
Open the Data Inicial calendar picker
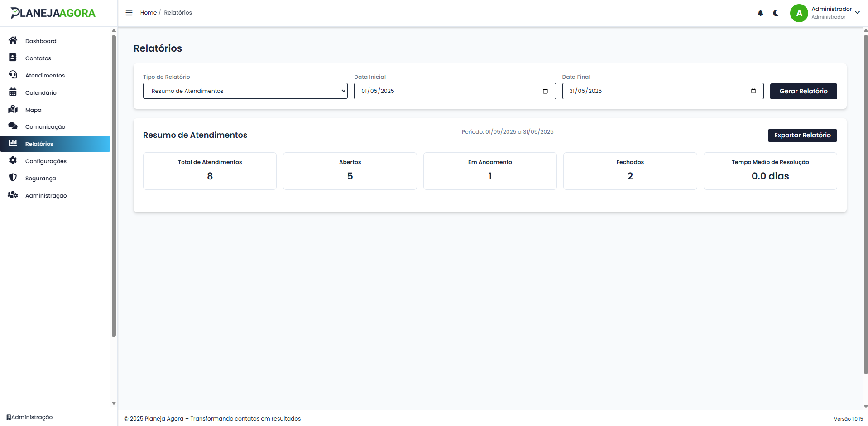coord(545,91)
